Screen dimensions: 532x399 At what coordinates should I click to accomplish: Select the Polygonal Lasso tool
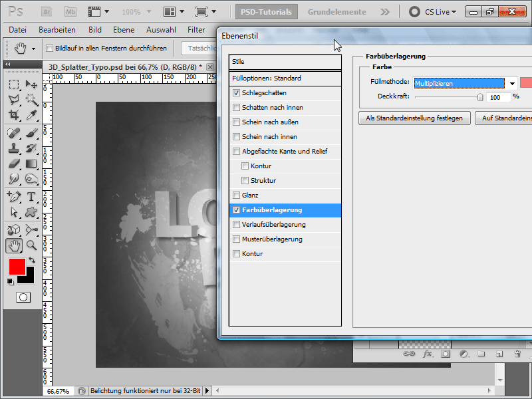[13, 99]
